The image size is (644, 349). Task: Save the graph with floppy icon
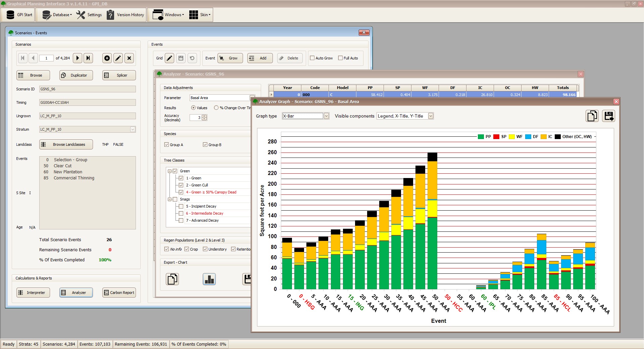608,116
